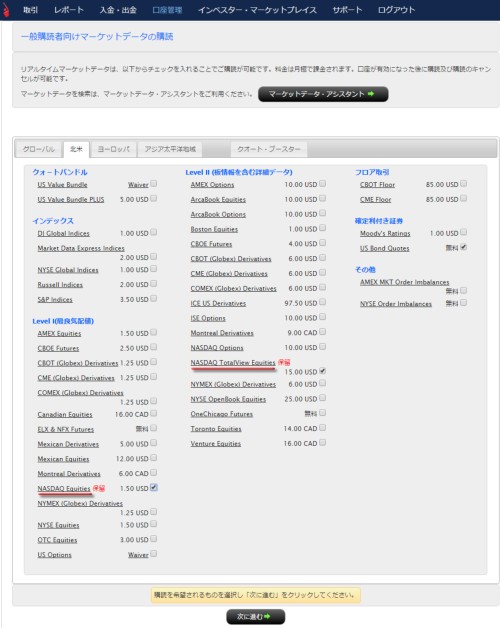Open the Mexican Derivatives link
This screenshot has width=500, height=628.
point(68,444)
